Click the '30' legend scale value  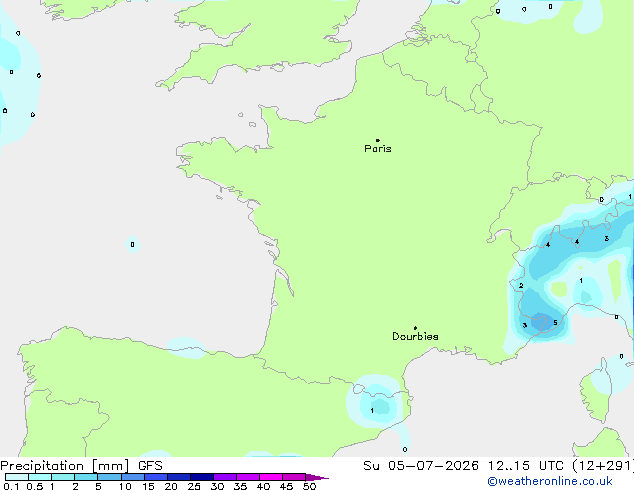[x=217, y=486]
